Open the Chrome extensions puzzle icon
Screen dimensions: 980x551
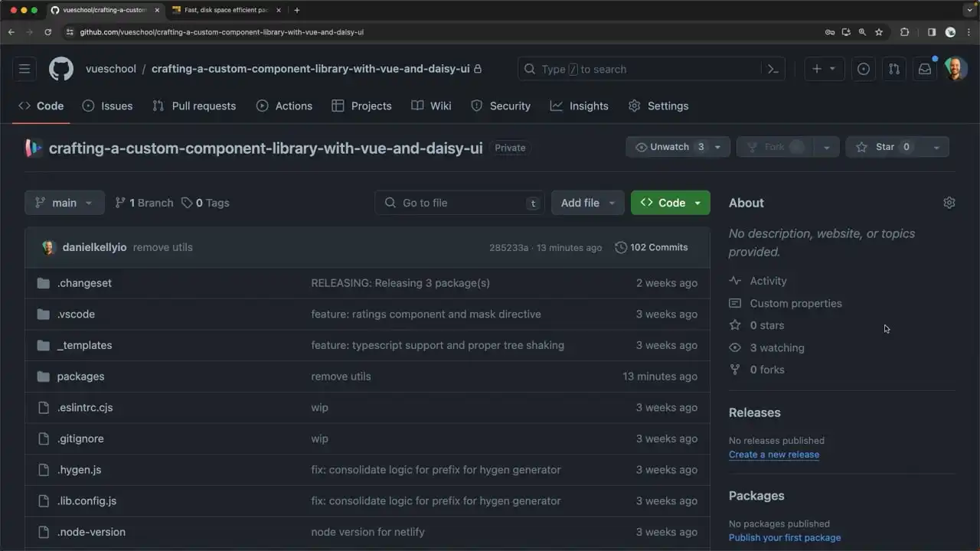(904, 32)
